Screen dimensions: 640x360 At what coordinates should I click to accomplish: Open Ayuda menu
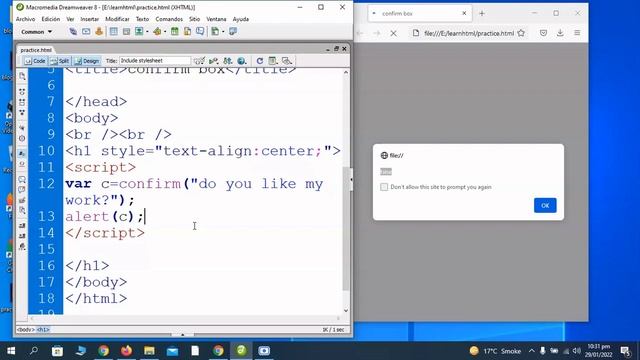pyautogui.click(x=241, y=19)
